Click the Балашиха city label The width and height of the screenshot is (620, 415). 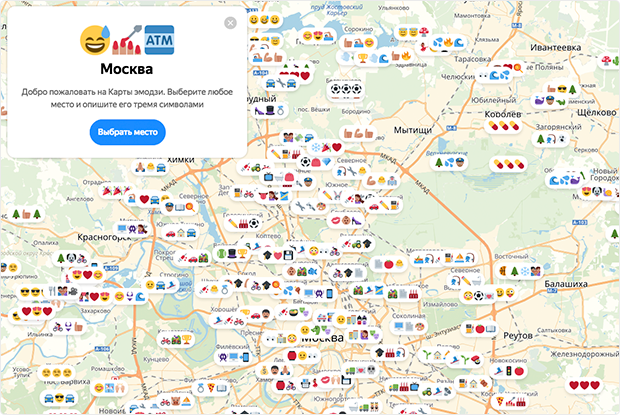tap(565, 284)
